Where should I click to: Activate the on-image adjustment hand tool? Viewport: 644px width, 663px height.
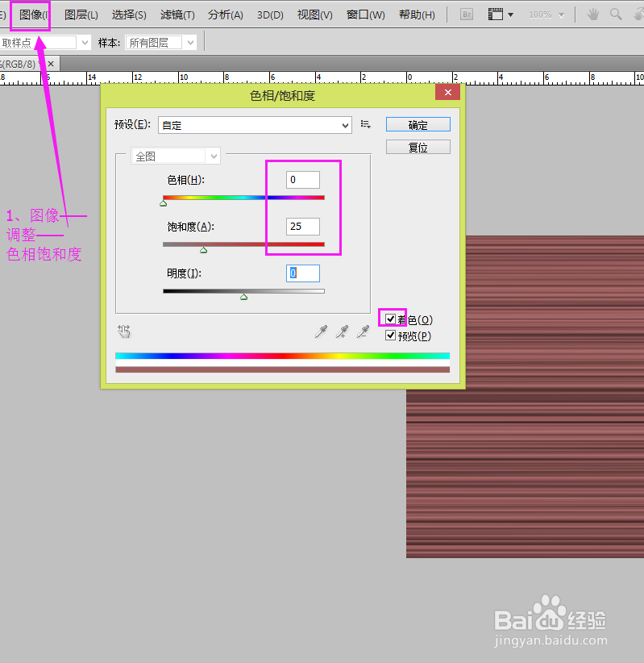click(x=124, y=331)
